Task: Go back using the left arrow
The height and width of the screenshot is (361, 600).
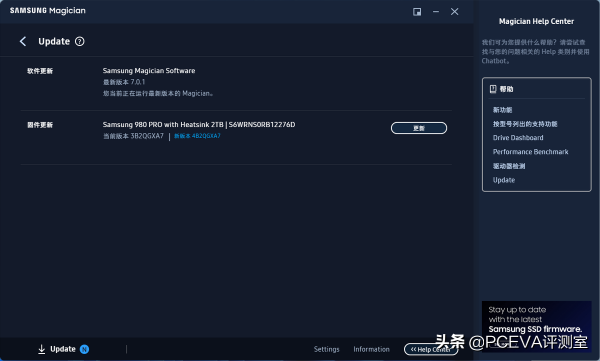Action: click(23, 41)
